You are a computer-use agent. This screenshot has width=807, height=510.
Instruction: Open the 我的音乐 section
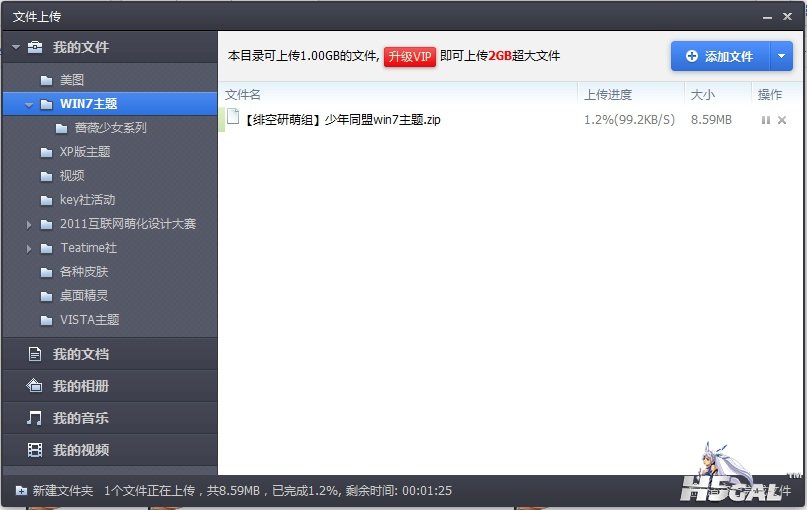[110, 418]
